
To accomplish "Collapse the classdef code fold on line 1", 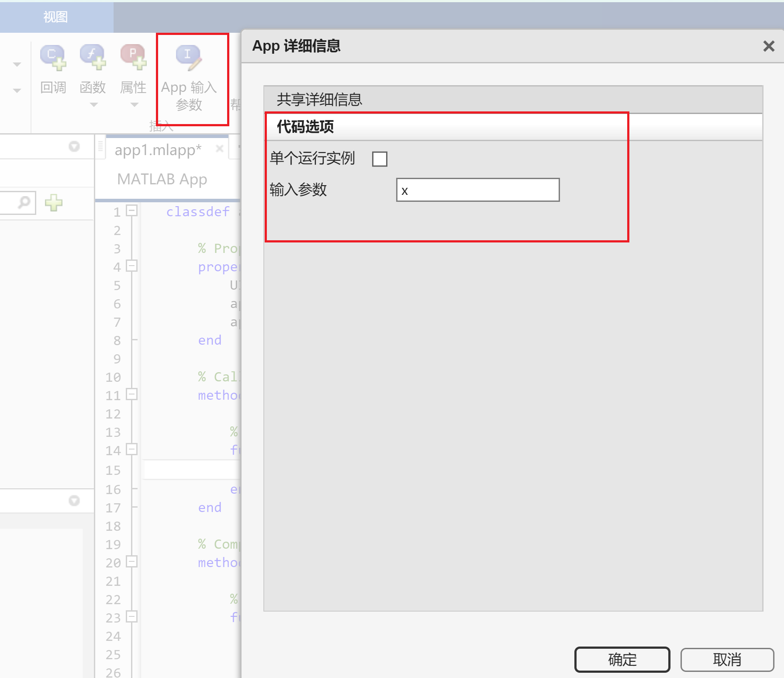I will pos(132,212).
